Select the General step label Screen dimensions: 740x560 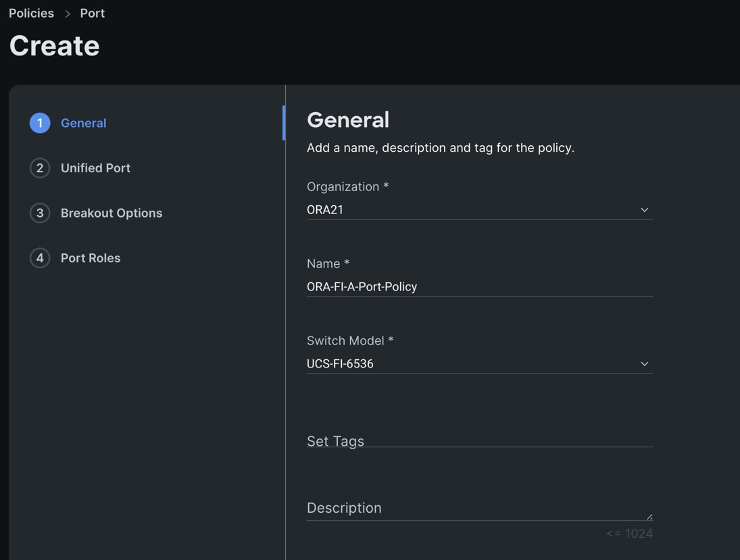[x=83, y=123]
